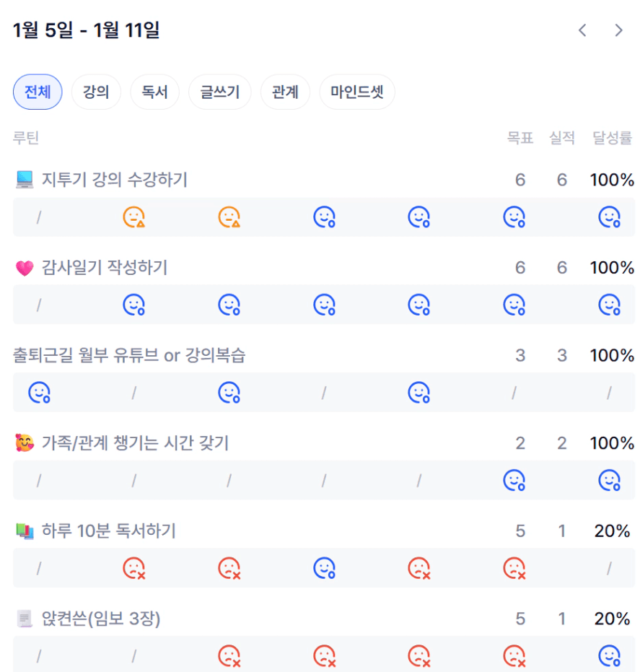
Task: Choose the 관계 category tab
Action: [285, 92]
